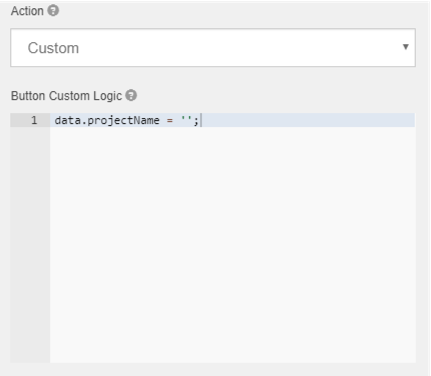This screenshot has height=376, width=431.
Task: Click the equals sign in the code line
Action: [170, 120]
